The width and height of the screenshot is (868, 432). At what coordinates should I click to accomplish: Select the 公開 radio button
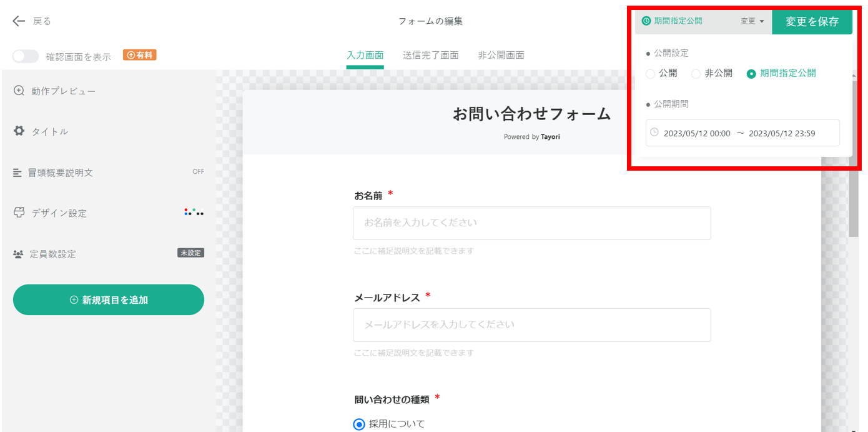[649, 73]
